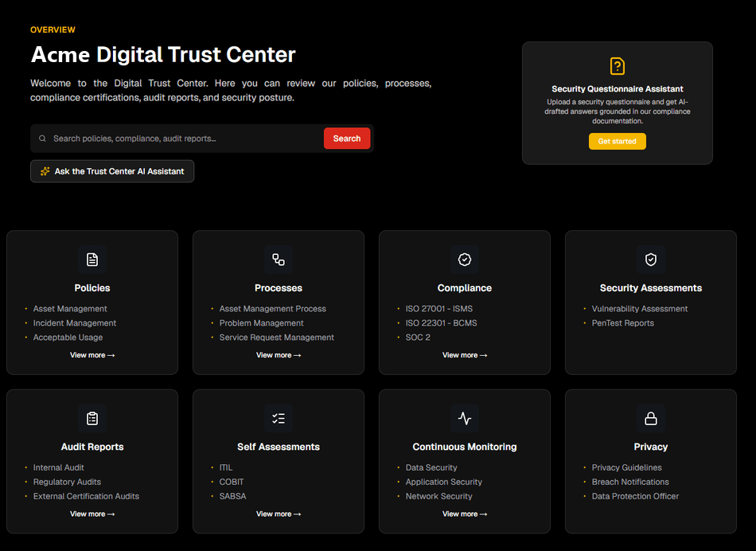Click the magnifier icon in search bar
Image resolution: width=756 pixels, height=551 pixels.
click(x=42, y=139)
